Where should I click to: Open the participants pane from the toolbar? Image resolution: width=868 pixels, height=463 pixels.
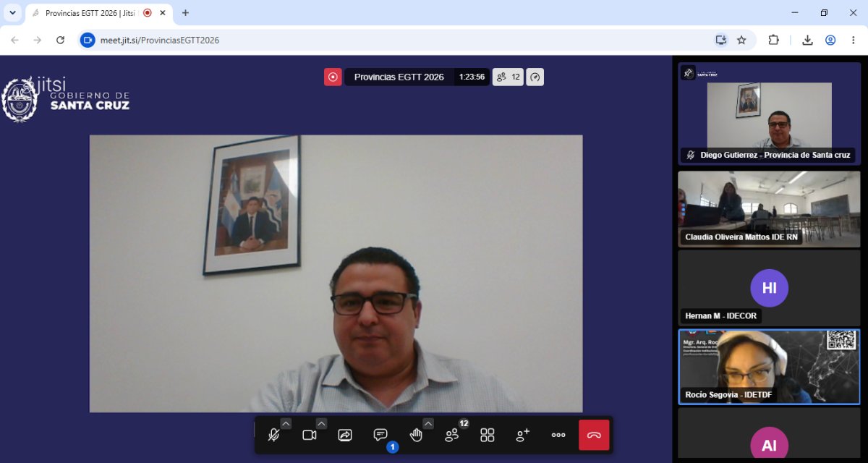(452, 435)
